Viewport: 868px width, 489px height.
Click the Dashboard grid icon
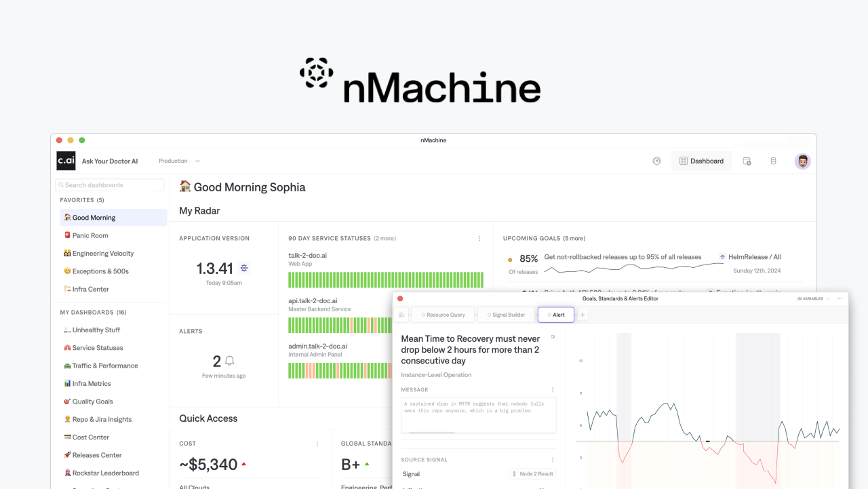[x=684, y=161]
